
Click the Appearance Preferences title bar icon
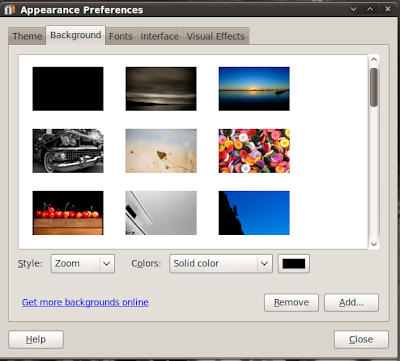tap(9, 10)
